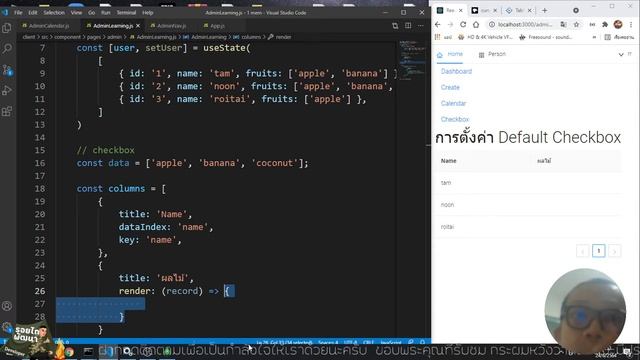Viewport: 640px width, 360px height.
Task: Select the Home menu item on the web page
Action: 450,54
